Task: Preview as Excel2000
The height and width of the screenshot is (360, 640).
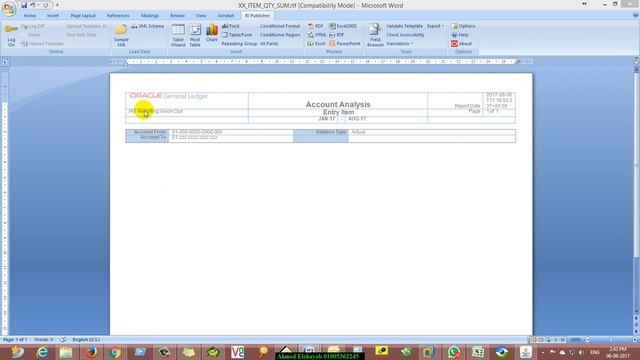Action: [x=343, y=26]
